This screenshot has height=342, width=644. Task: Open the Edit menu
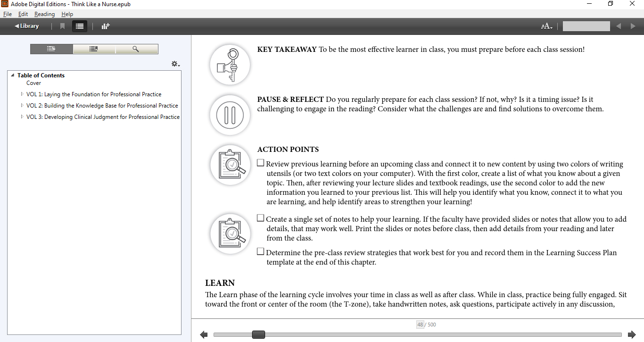pyautogui.click(x=23, y=14)
